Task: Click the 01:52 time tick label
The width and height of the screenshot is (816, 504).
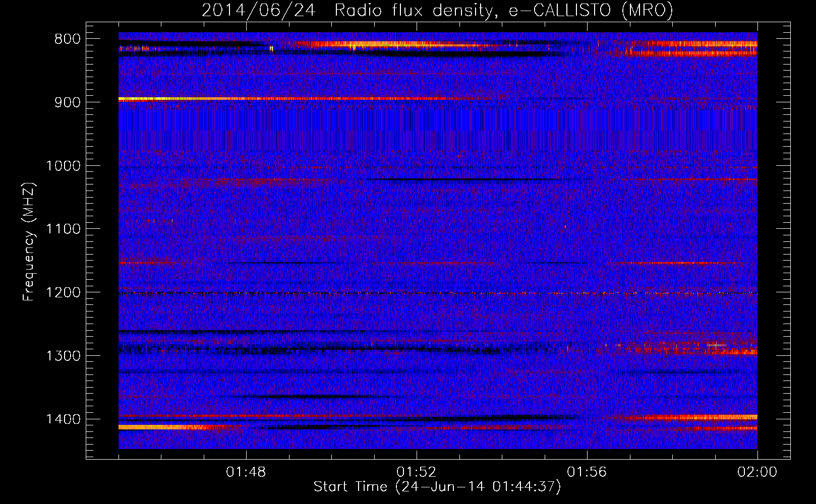Action: 417,472
